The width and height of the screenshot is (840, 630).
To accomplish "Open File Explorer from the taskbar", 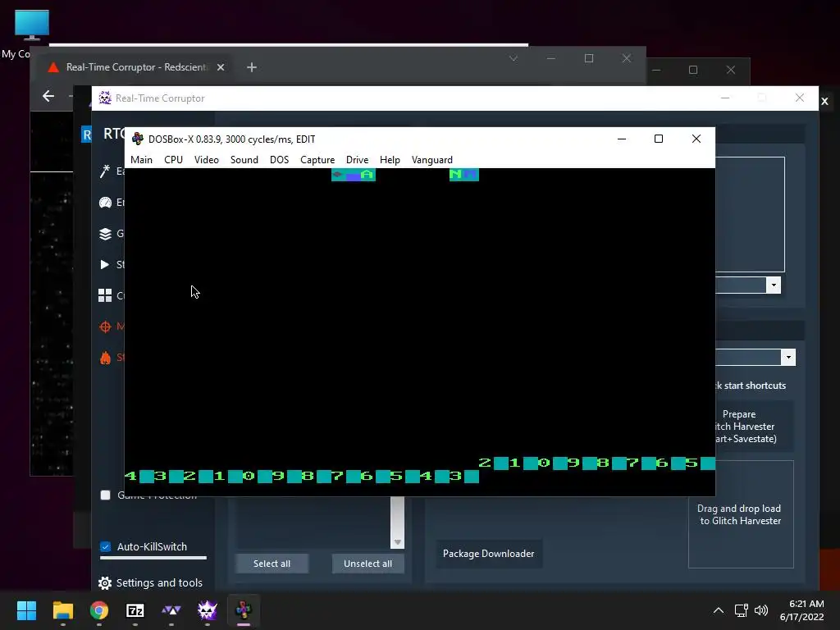I will [62, 610].
